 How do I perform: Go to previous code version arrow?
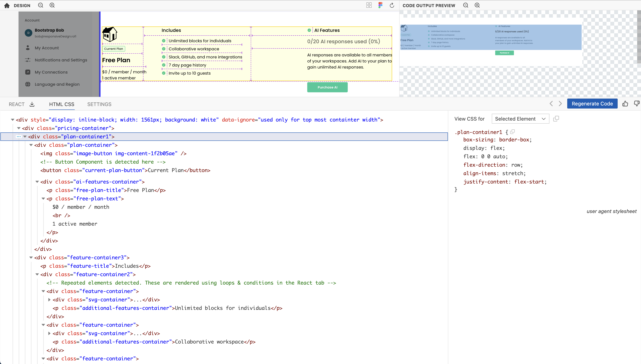click(551, 104)
